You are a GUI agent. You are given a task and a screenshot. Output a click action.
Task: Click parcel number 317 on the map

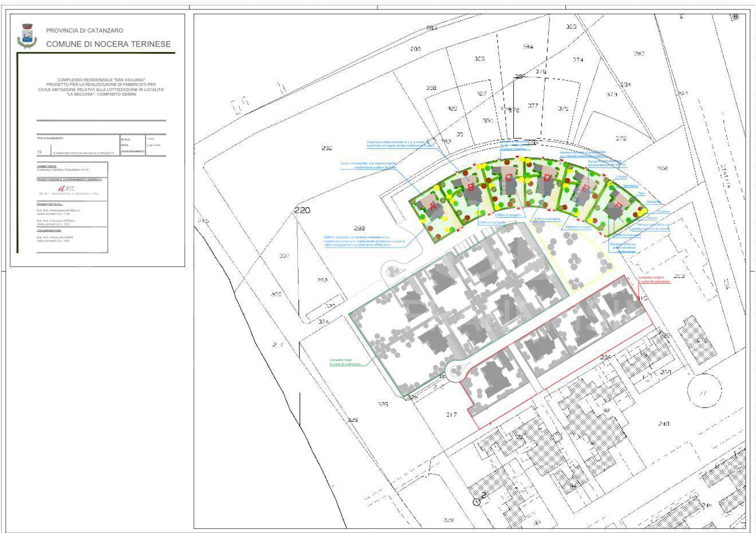click(x=451, y=414)
